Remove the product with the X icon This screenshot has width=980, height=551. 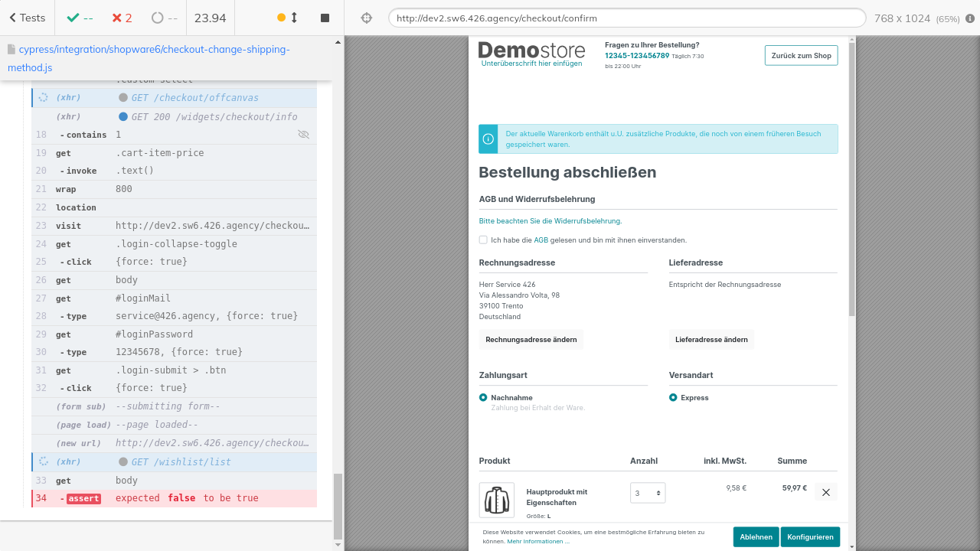[x=825, y=492]
